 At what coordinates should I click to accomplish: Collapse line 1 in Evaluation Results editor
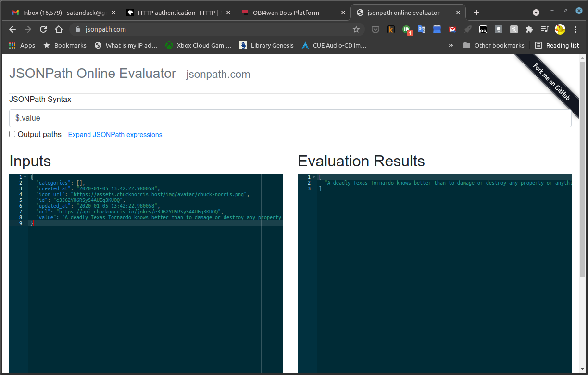(314, 177)
